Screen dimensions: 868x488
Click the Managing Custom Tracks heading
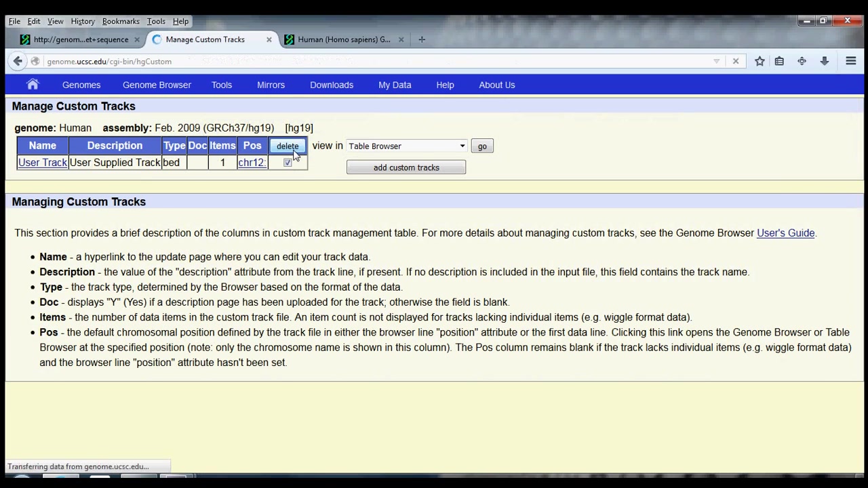point(79,201)
